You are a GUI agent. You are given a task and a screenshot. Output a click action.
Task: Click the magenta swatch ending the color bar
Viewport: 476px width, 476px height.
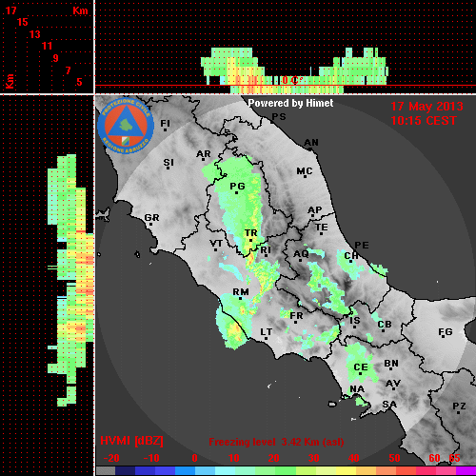click(x=466, y=470)
